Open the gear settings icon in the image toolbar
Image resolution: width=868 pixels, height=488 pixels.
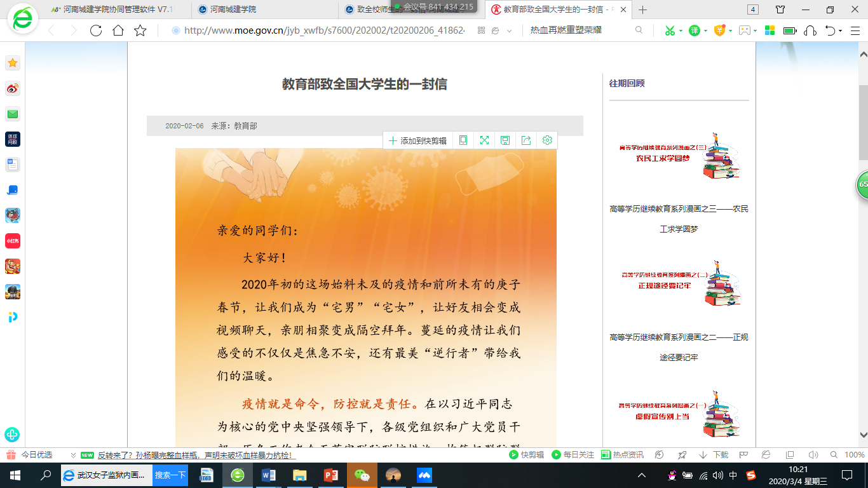[547, 140]
